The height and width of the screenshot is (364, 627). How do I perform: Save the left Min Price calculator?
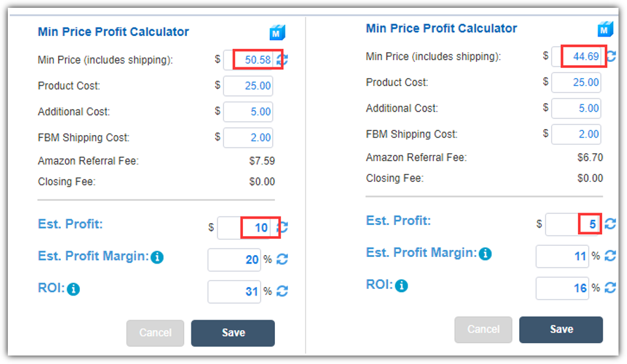point(233,333)
